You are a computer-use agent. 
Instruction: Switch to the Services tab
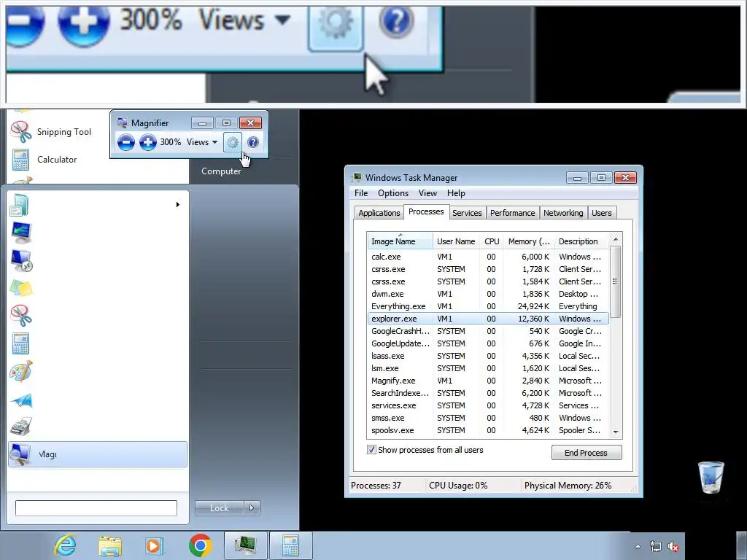(x=467, y=213)
